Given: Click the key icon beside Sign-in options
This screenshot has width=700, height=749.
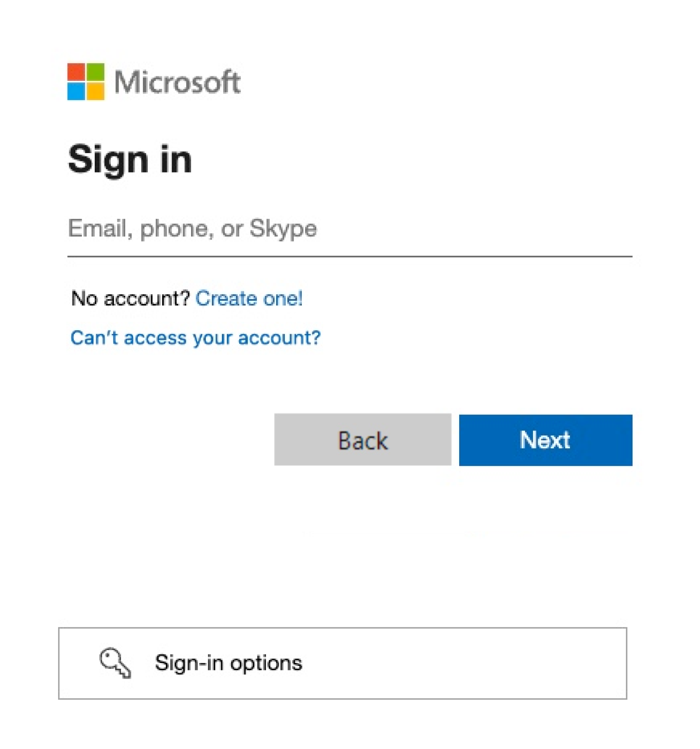Looking at the screenshot, I should (x=115, y=663).
